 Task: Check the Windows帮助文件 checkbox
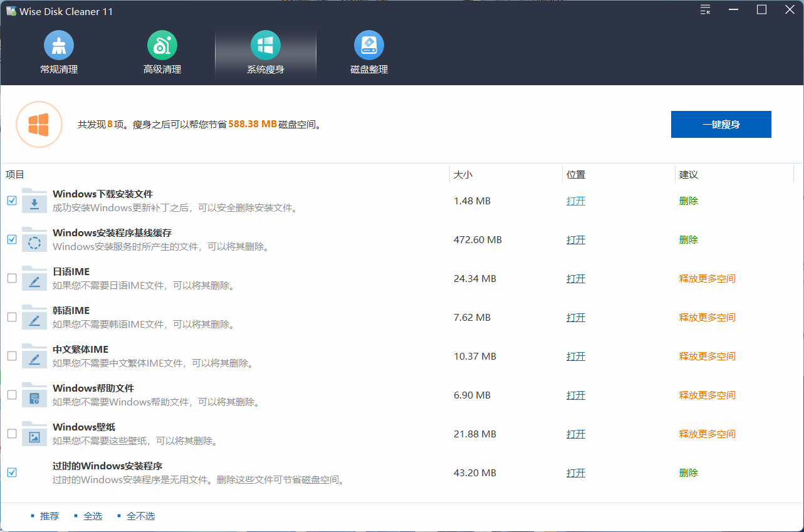coord(12,395)
